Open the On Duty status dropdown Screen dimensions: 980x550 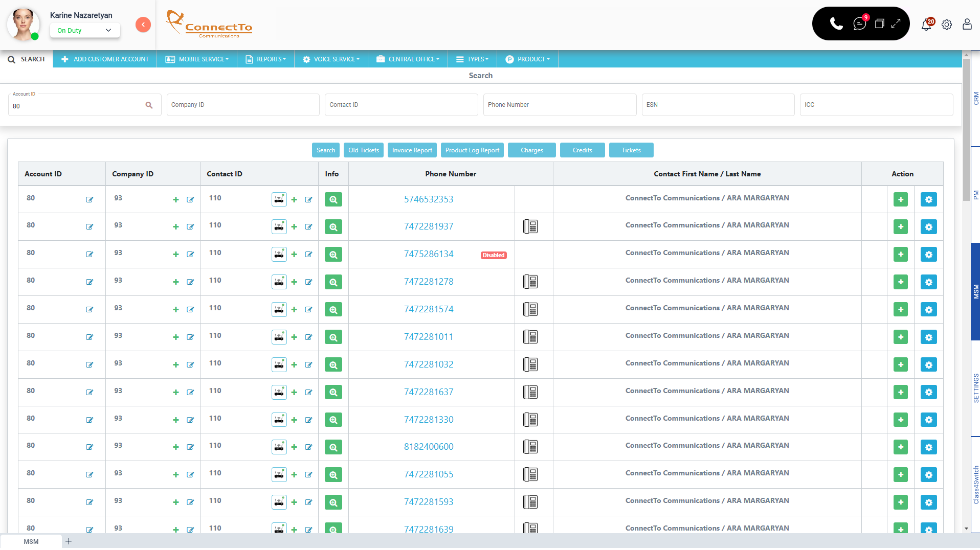point(85,30)
